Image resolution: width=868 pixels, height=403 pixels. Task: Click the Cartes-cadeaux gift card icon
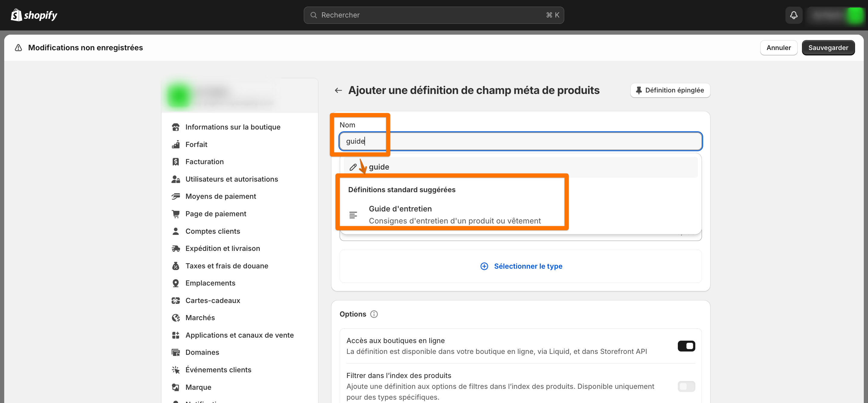pyautogui.click(x=175, y=300)
